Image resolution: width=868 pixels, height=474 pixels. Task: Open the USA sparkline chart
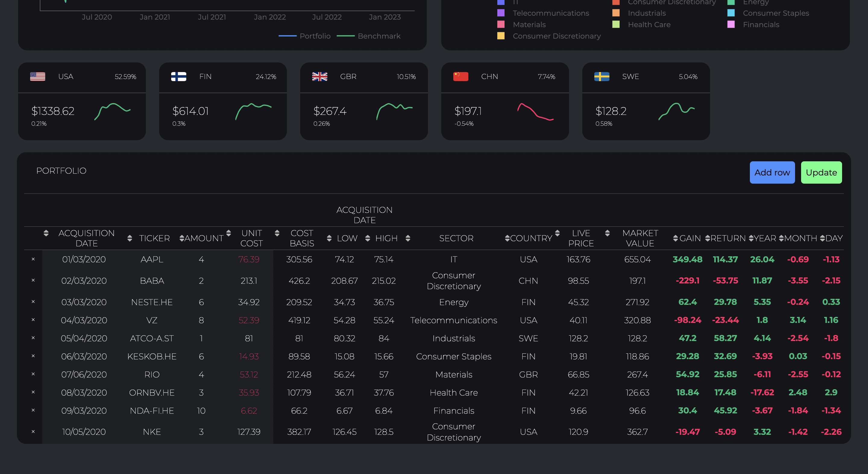click(x=112, y=111)
